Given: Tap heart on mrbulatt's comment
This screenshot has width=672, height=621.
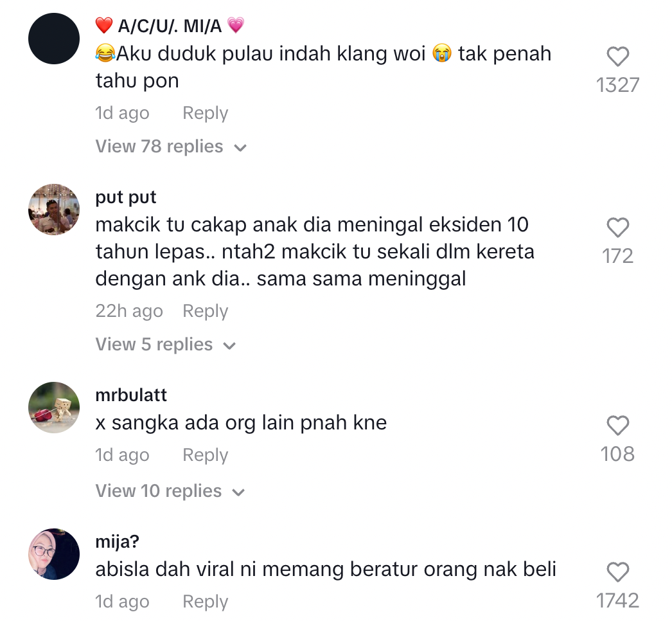Looking at the screenshot, I should [x=617, y=426].
